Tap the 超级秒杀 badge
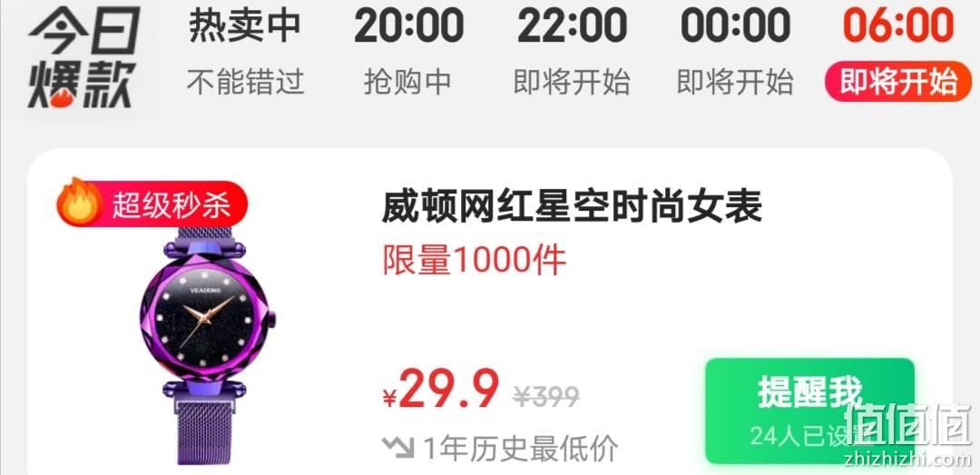The width and height of the screenshot is (980, 475). click(152, 203)
